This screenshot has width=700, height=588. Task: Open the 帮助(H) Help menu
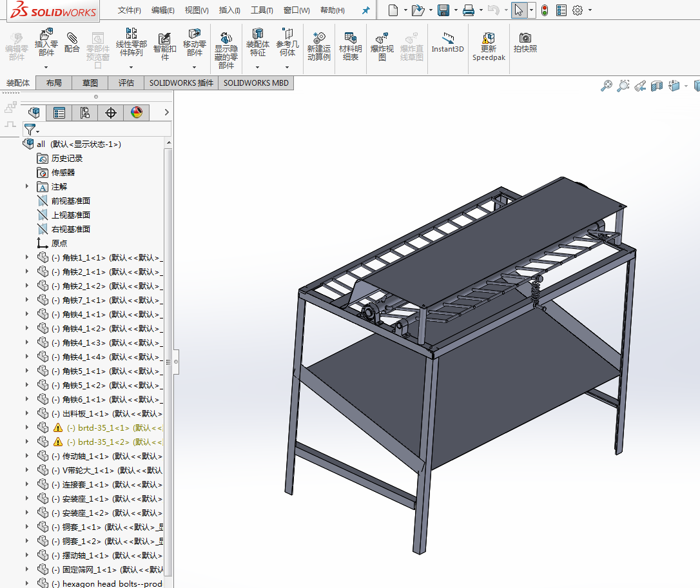tap(333, 10)
